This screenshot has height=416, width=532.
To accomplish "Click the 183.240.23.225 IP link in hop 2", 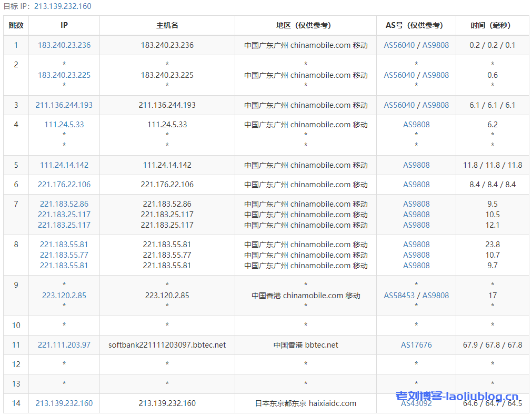I will [64, 75].
